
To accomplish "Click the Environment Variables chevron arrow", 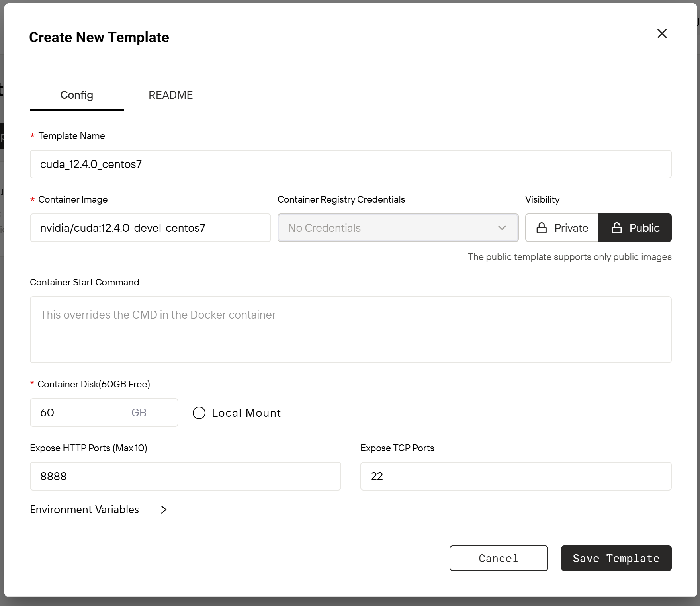I will point(164,510).
